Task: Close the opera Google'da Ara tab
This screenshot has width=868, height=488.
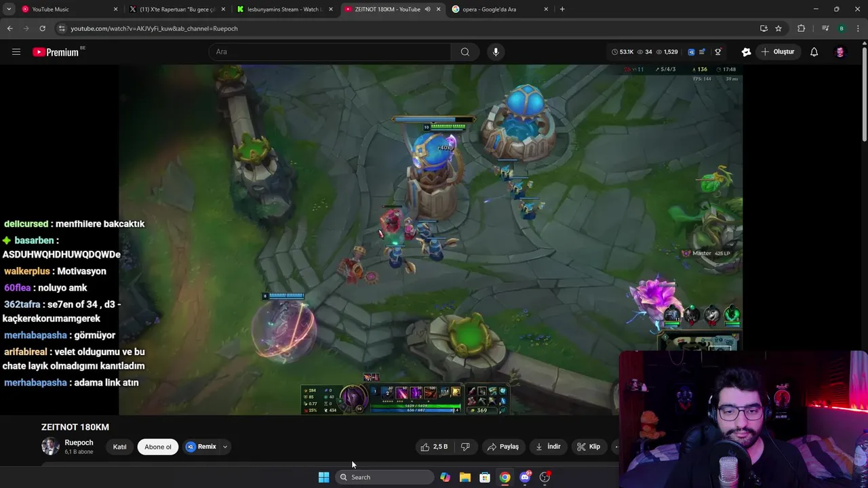Action: click(546, 9)
